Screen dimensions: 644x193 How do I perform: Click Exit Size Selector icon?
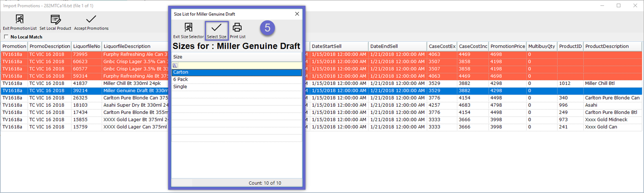pos(188,27)
